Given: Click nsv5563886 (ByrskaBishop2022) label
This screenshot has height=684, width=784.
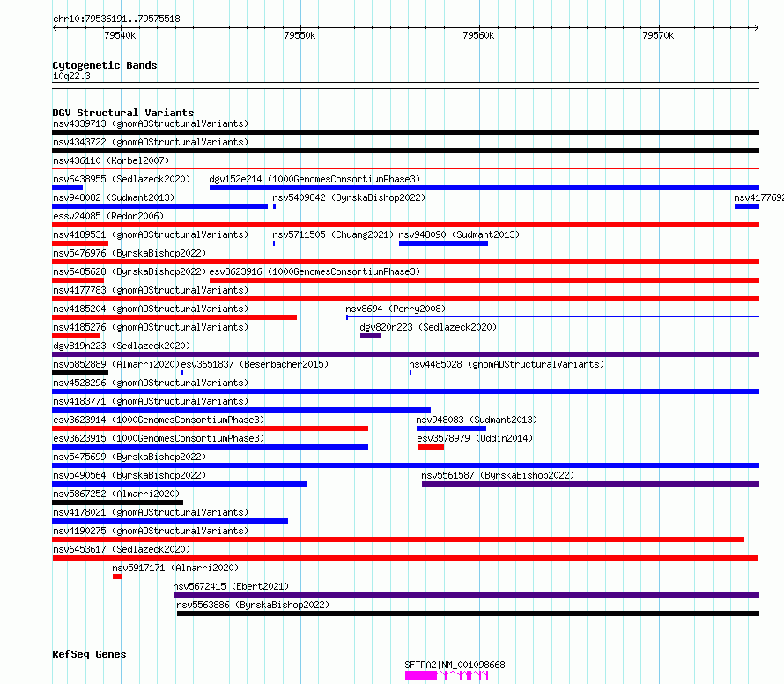Looking at the screenshot, I should coord(253,605).
